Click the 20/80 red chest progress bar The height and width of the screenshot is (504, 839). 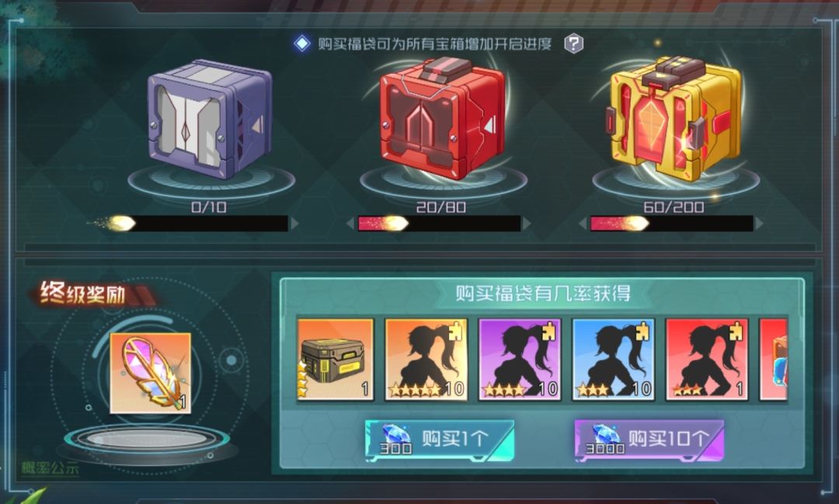pyautogui.click(x=439, y=224)
